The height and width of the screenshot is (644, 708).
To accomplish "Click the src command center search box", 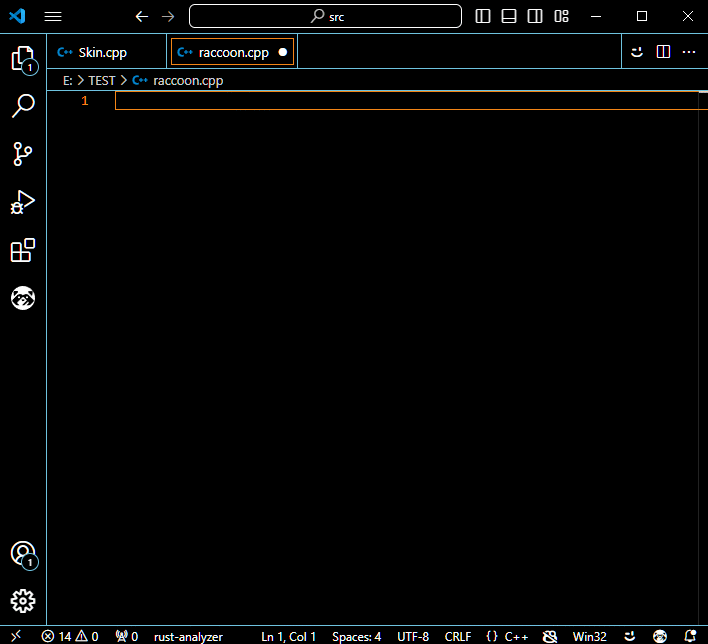I will click(x=325, y=16).
